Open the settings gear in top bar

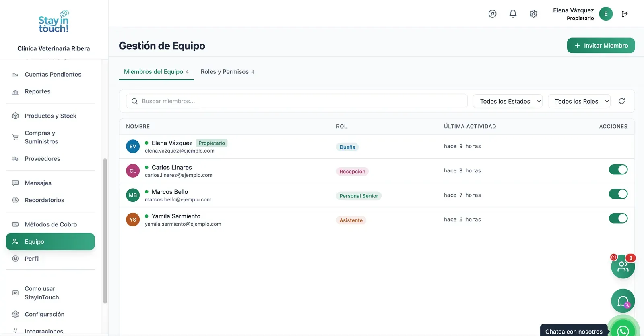pyautogui.click(x=533, y=14)
